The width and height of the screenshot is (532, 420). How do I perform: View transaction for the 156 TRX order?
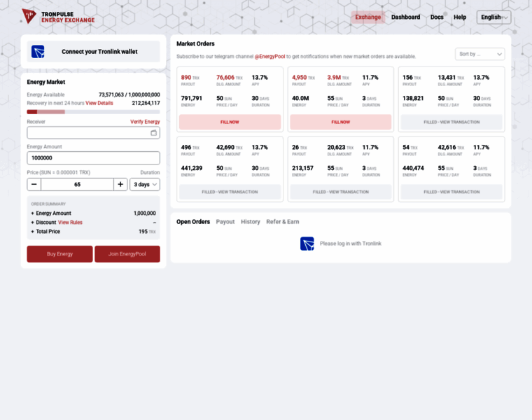(x=451, y=122)
